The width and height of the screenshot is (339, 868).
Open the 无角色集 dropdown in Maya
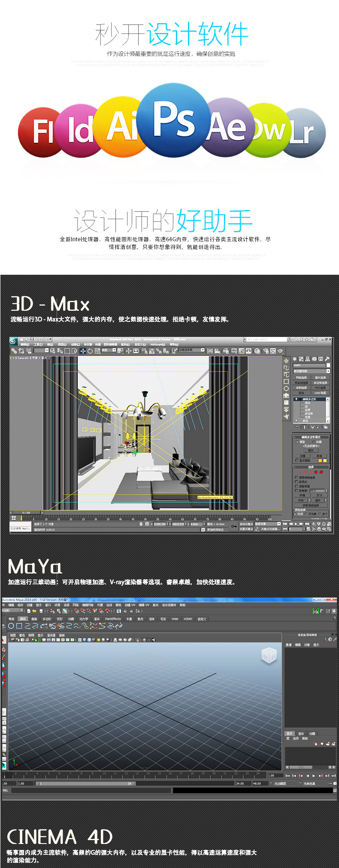(312, 783)
